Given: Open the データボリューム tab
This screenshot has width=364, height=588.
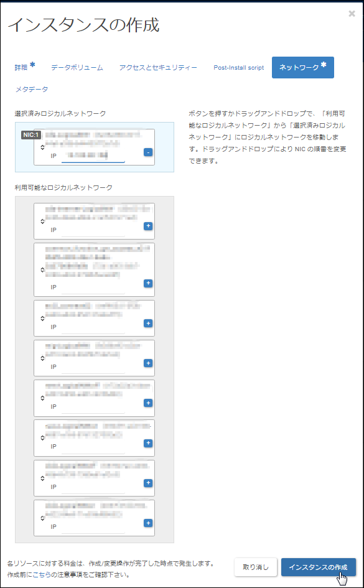Looking at the screenshot, I should click(77, 67).
